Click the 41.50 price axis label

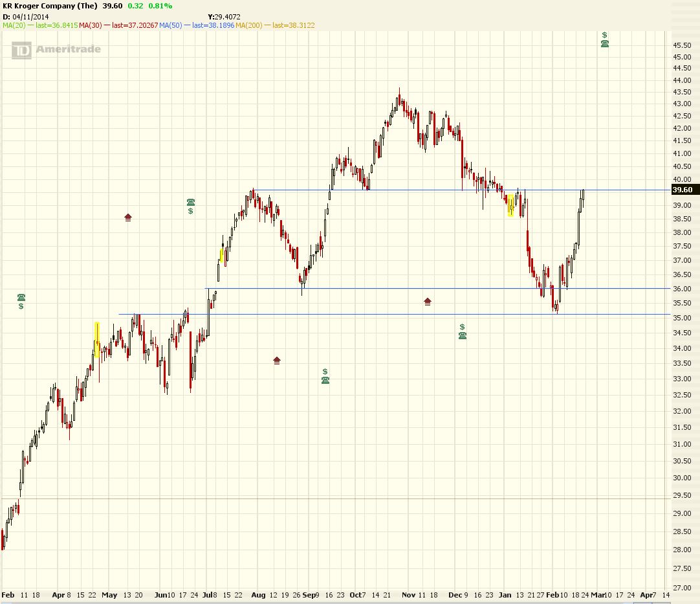(x=682, y=140)
